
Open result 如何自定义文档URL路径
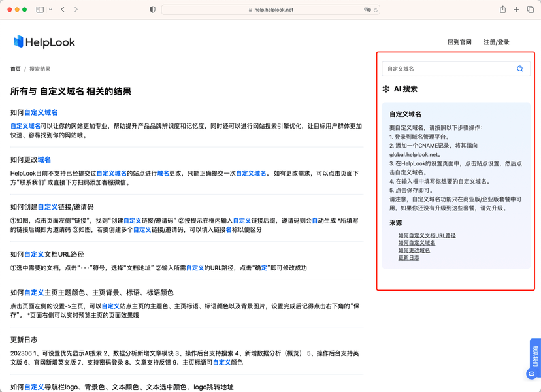point(47,254)
